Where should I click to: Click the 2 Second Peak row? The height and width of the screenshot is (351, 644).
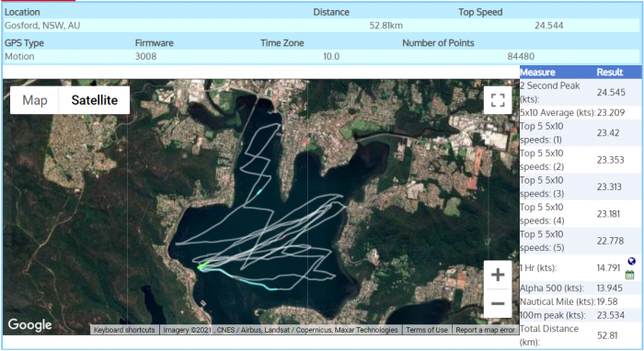[581, 92]
